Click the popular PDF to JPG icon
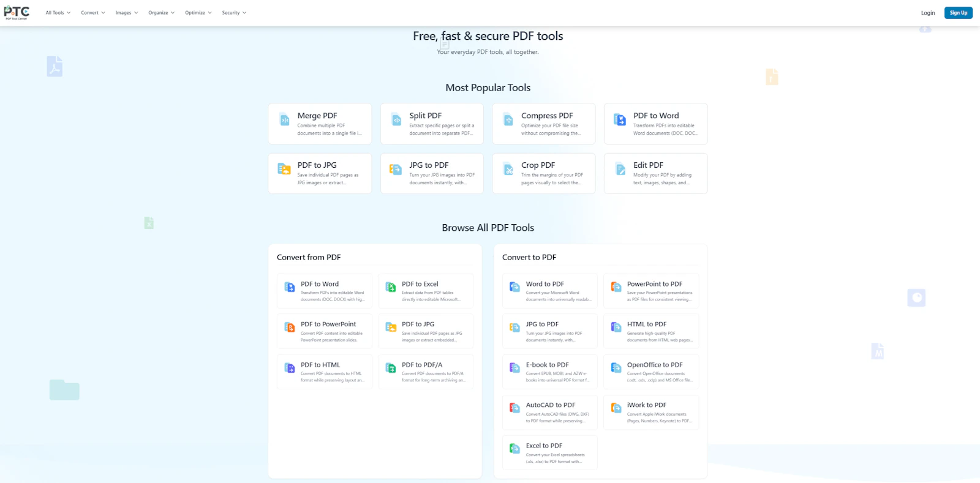Image resolution: width=980 pixels, height=483 pixels. (284, 169)
